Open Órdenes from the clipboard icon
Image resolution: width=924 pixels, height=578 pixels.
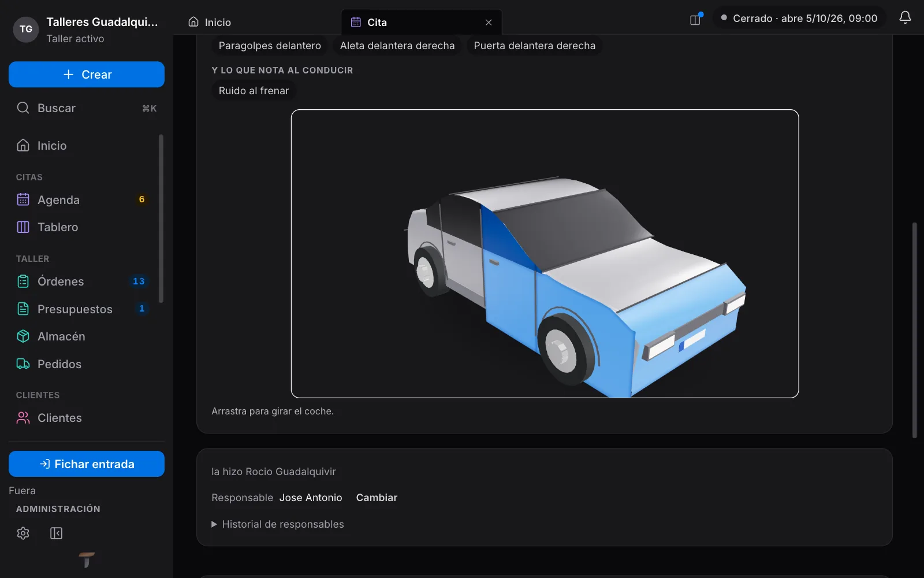tap(23, 281)
